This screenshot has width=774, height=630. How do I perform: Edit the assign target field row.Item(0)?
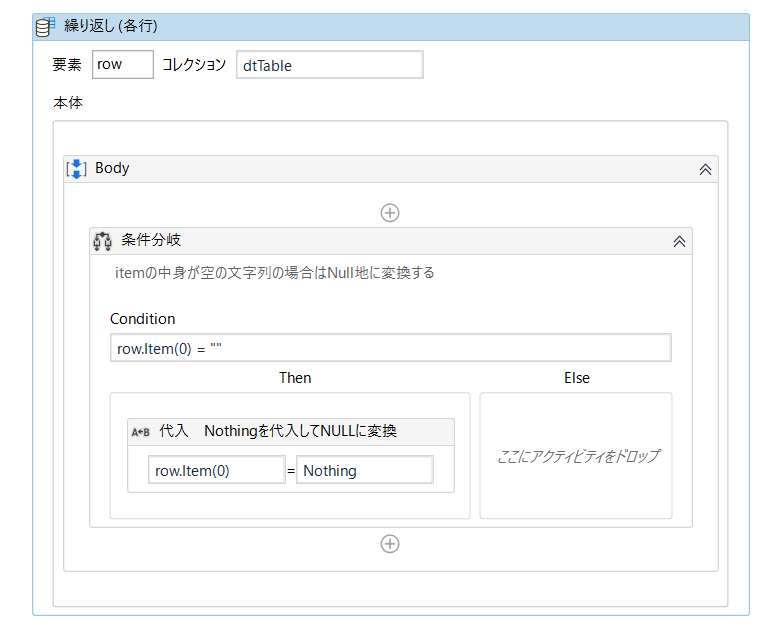(217, 470)
